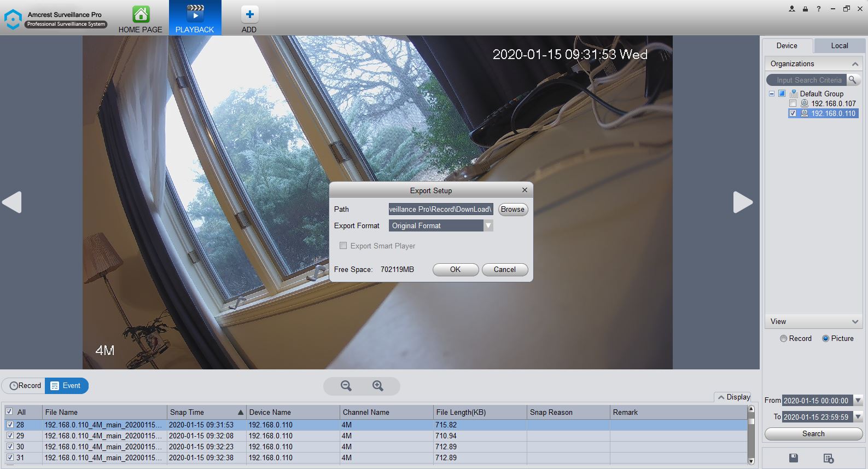The height and width of the screenshot is (469, 868).
Task: Open help question mark icon
Action: pos(819,9)
